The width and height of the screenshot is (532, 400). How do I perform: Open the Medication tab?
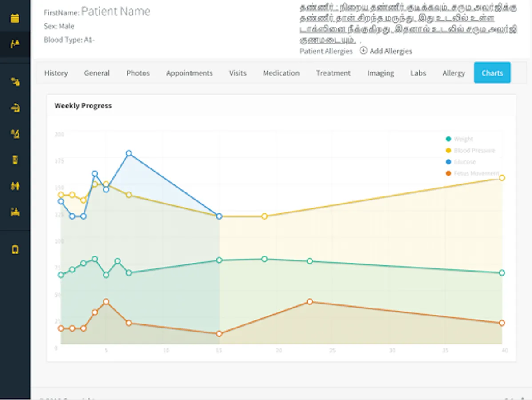click(x=281, y=73)
